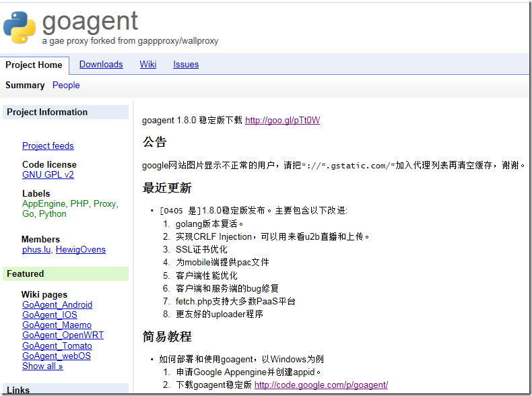Open the Downloads tab
The image size is (532, 396).
coord(101,65)
